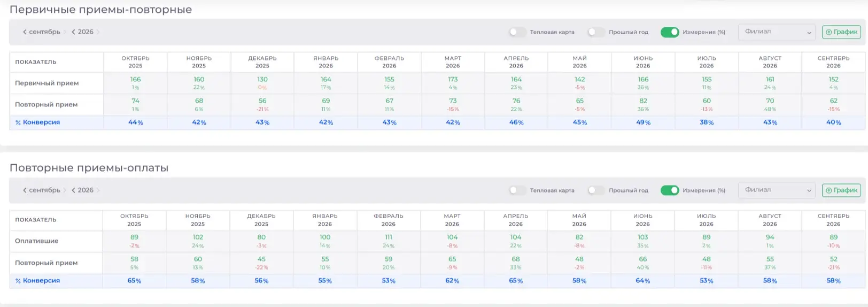Screen dimensions: 868x307
Task: Click сентябрь month label in payments section
Action: click(x=45, y=190)
